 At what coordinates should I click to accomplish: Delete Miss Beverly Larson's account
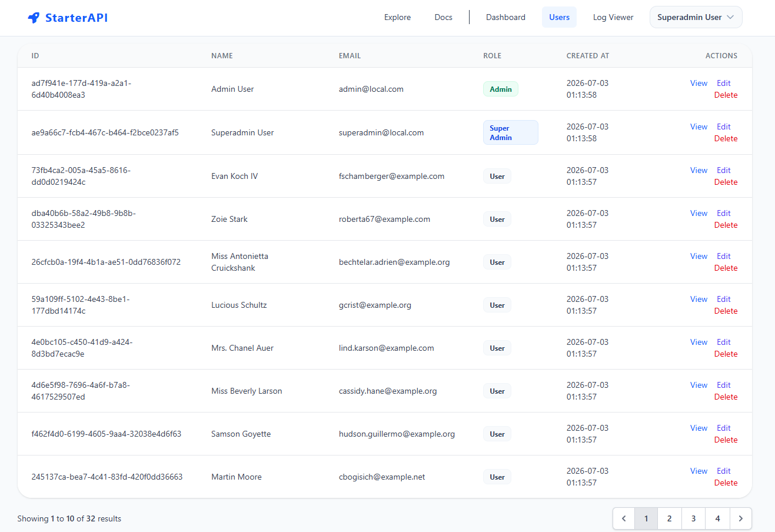pyautogui.click(x=726, y=397)
